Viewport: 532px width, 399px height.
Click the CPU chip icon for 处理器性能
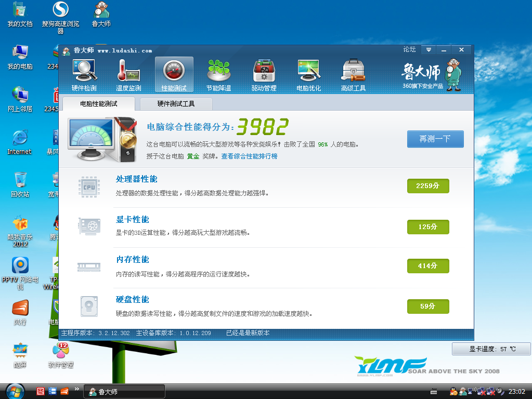tap(89, 187)
